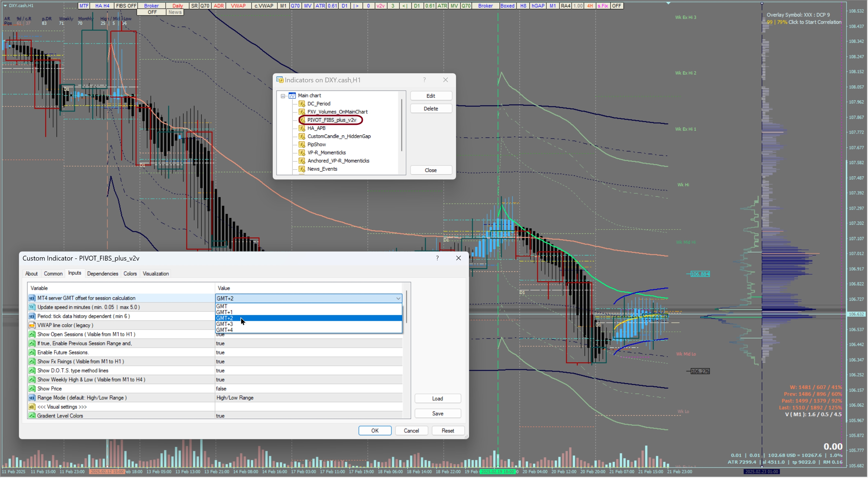This screenshot has width=868, height=478.
Task: Click the GMT offset combo box arrow
Action: pos(398,298)
